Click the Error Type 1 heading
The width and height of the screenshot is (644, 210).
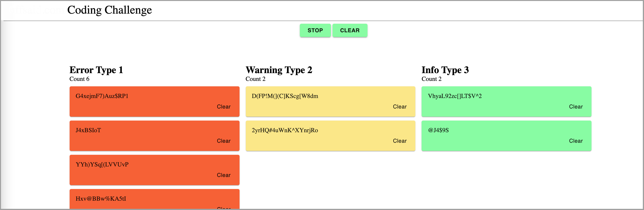pos(96,70)
